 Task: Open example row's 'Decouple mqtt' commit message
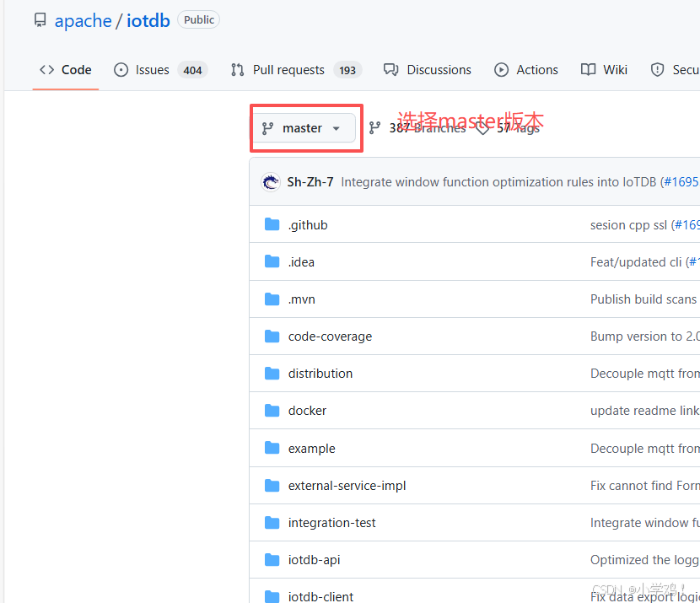click(644, 448)
